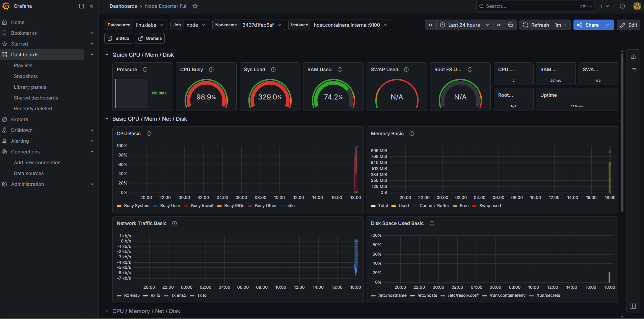Open the Job node dropdown
Image resolution: width=644 pixels, height=319 pixels.
[196, 25]
